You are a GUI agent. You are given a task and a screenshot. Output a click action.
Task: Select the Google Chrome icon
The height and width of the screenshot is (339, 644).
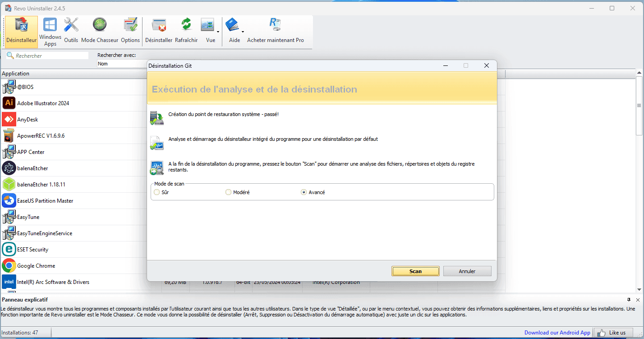click(x=9, y=265)
